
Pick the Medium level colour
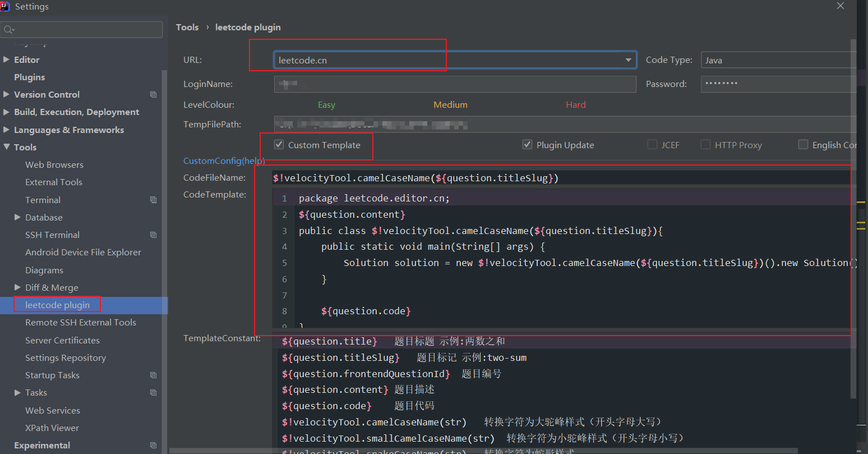450,104
